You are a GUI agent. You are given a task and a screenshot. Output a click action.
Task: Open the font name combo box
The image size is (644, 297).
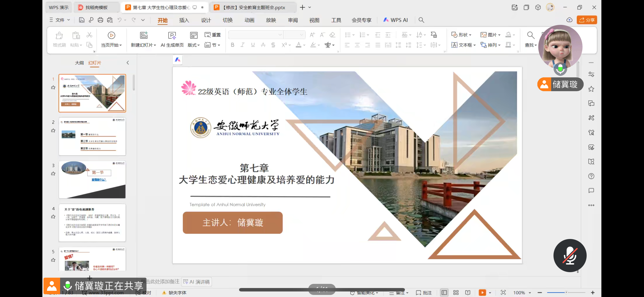255,35
